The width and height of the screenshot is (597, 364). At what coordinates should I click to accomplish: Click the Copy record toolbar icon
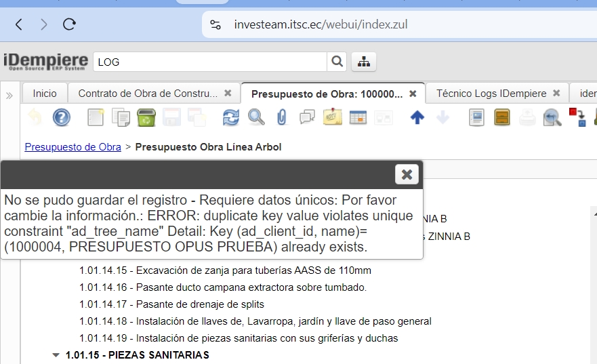tap(121, 118)
